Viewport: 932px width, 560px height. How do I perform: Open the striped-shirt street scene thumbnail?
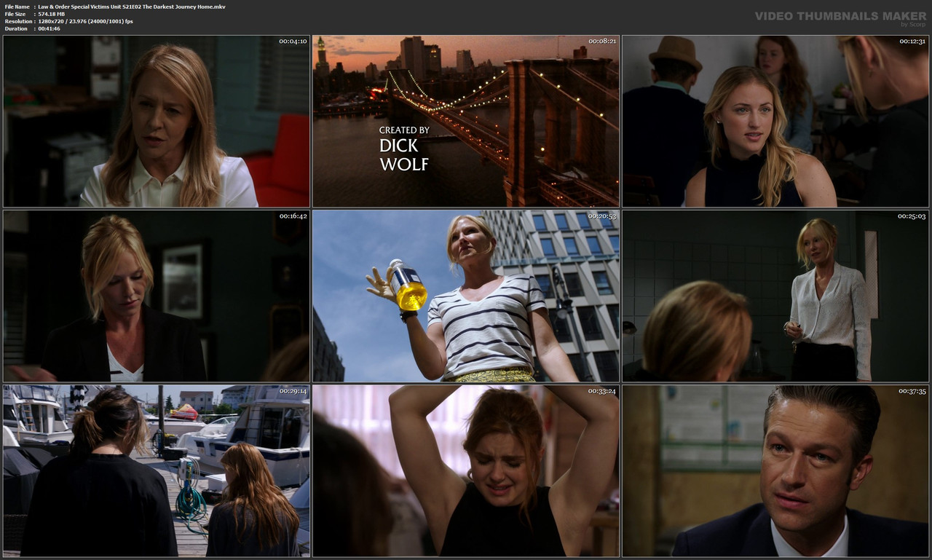click(x=465, y=296)
